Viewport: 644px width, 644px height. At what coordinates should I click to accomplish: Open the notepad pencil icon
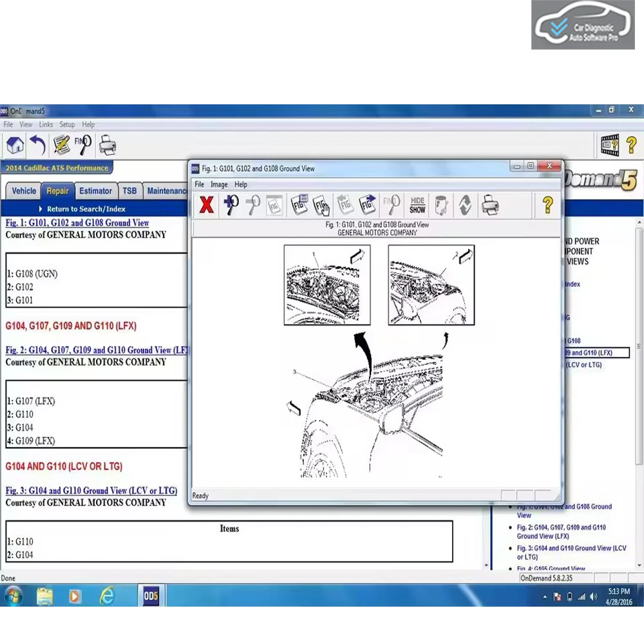[x=62, y=146]
